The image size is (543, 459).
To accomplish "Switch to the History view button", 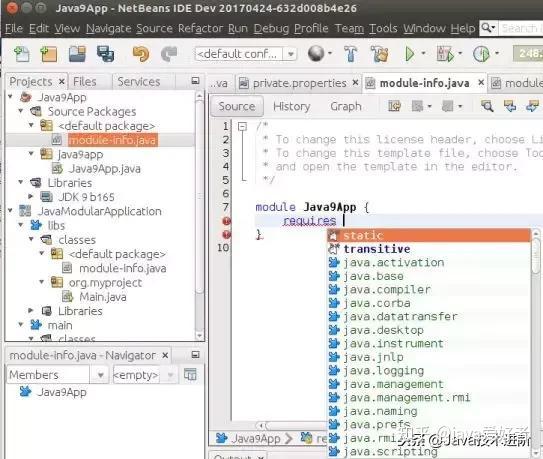I will coord(292,106).
